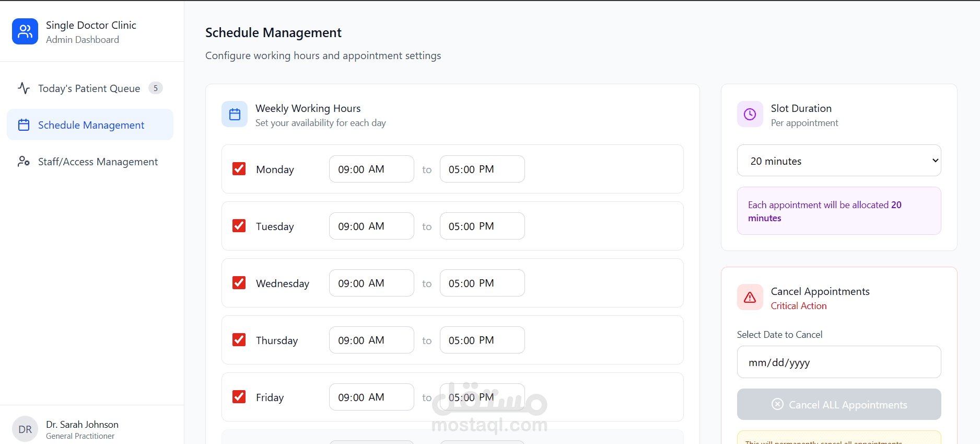Click the DR avatar for Dr. Sarah Johnson
Viewport: 980px width, 444px height.
pyautogui.click(x=25, y=429)
